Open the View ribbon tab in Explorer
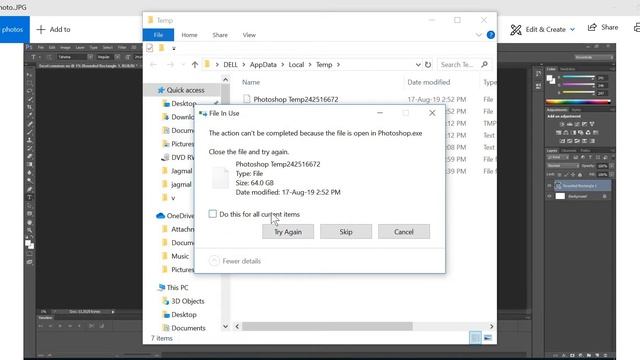 point(249,35)
